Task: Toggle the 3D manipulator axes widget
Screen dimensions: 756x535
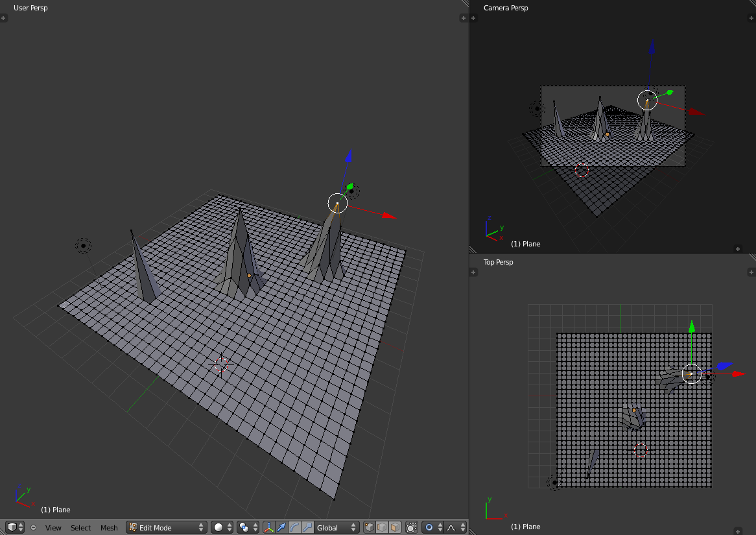Action: pos(269,527)
